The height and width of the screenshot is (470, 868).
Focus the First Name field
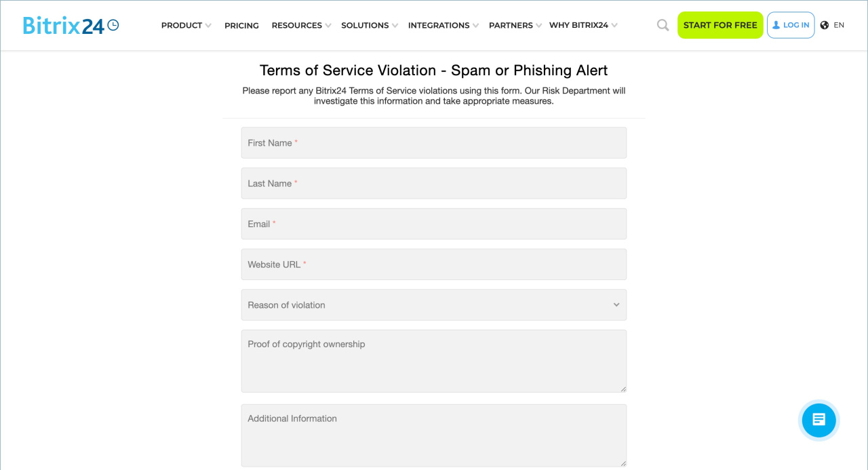pyautogui.click(x=433, y=143)
